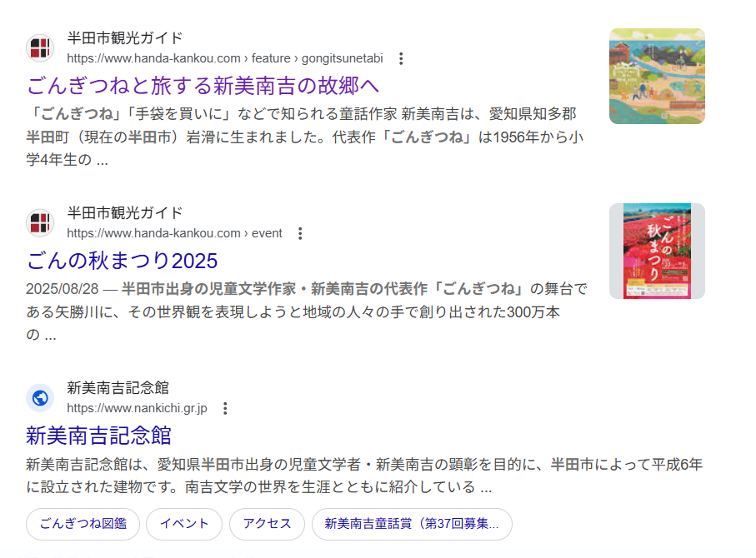Open three-dot menu next to the event URL
756x558 pixels.
click(300, 234)
